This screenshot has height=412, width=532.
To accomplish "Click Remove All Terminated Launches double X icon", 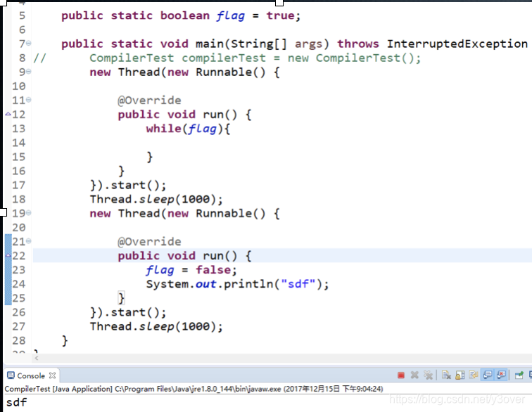I will (428, 375).
